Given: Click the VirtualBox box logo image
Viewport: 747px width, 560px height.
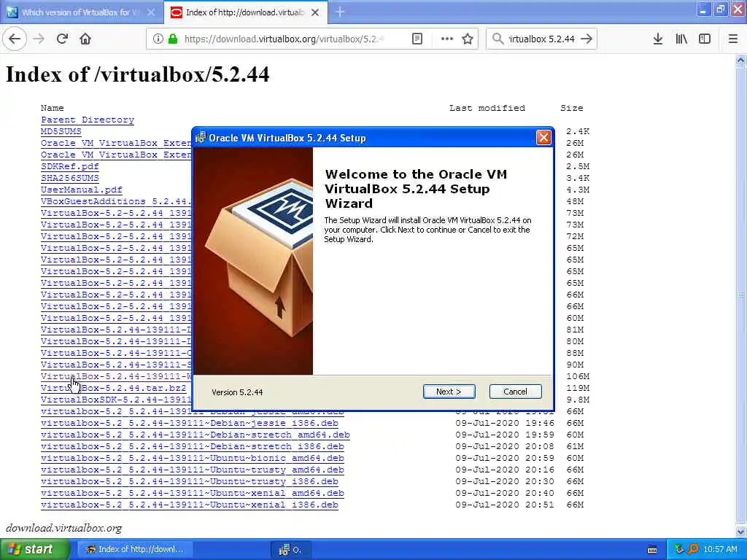Looking at the screenshot, I should click(x=253, y=261).
